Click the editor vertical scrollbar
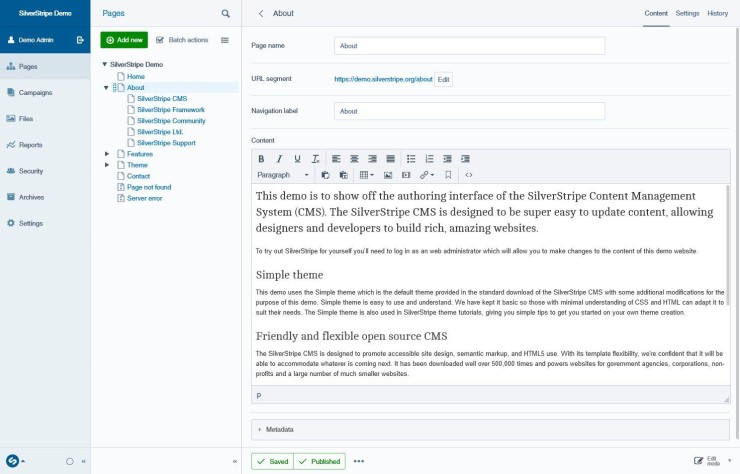The image size is (740, 474). tap(727, 245)
